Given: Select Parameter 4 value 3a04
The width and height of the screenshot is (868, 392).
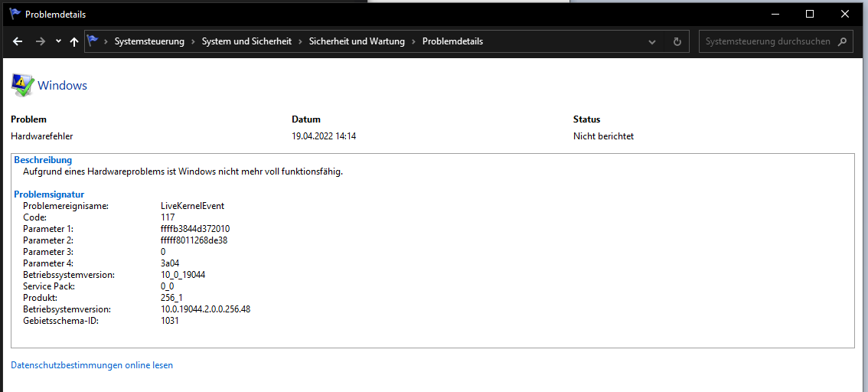Looking at the screenshot, I should coord(170,263).
